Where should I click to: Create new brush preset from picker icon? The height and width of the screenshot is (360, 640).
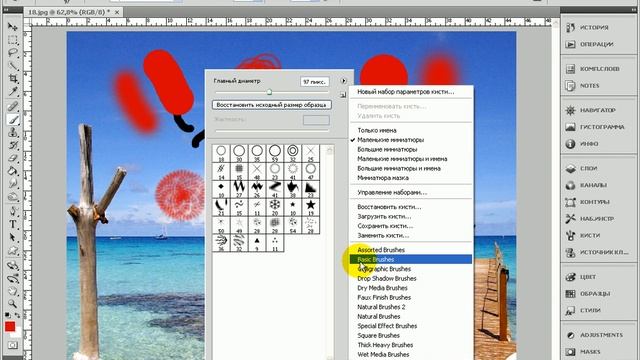point(343,95)
